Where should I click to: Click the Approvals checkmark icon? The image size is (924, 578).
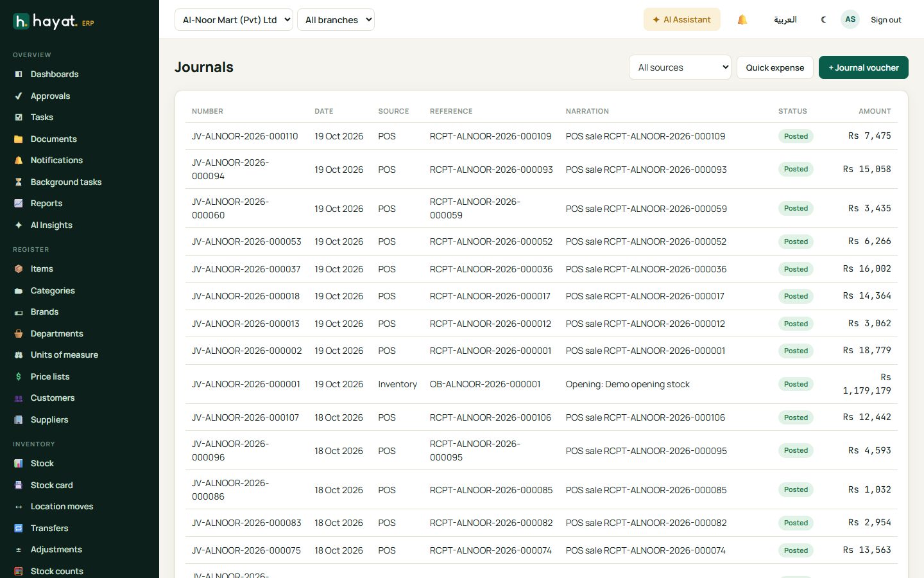[19, 96]
